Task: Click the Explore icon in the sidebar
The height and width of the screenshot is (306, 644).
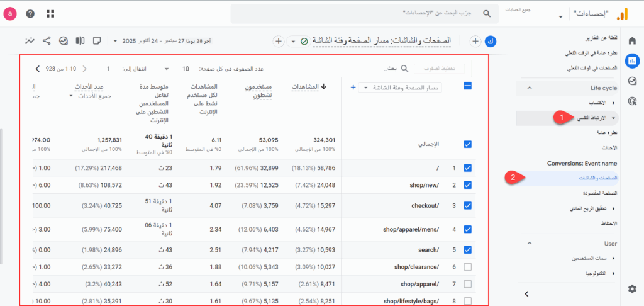Action: [632, 81]
